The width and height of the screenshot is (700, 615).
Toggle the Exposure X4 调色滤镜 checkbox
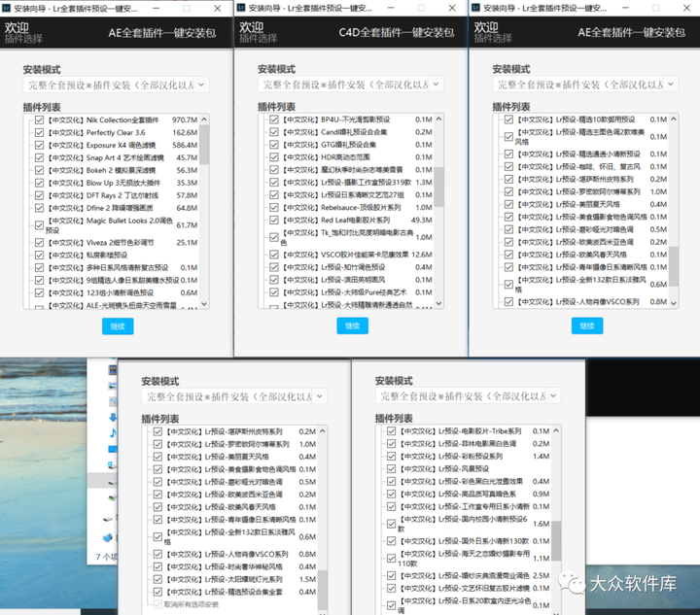pyautogui.click(x=39, y=145)
